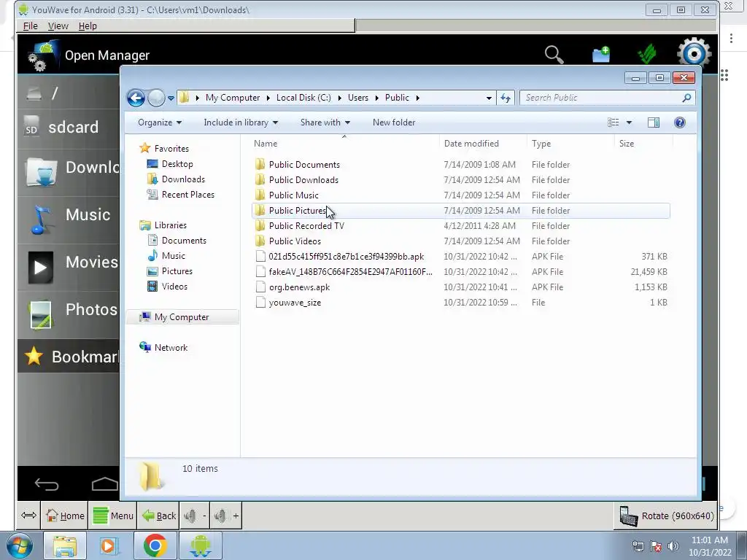747x560 pixels.
Task: Click the Local Disk (C:) breadcrumb
Action: 303,98
